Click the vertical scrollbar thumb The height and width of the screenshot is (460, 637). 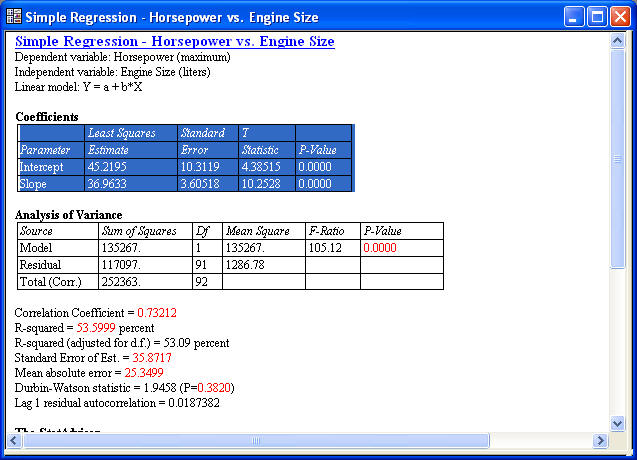pos(617,159)
